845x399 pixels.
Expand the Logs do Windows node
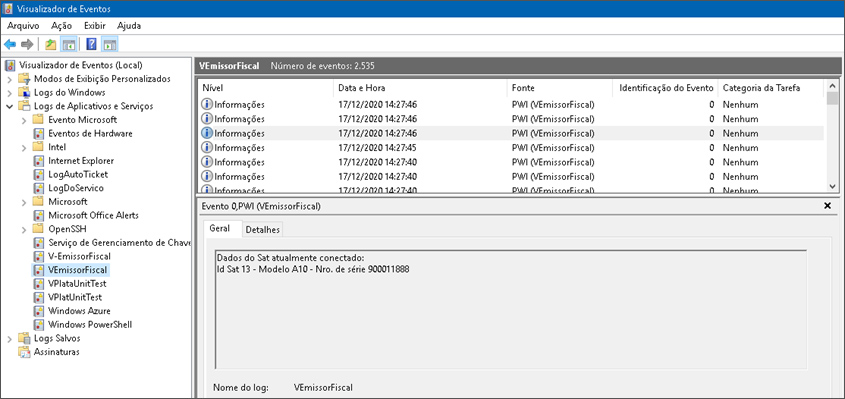pos(10,93)
